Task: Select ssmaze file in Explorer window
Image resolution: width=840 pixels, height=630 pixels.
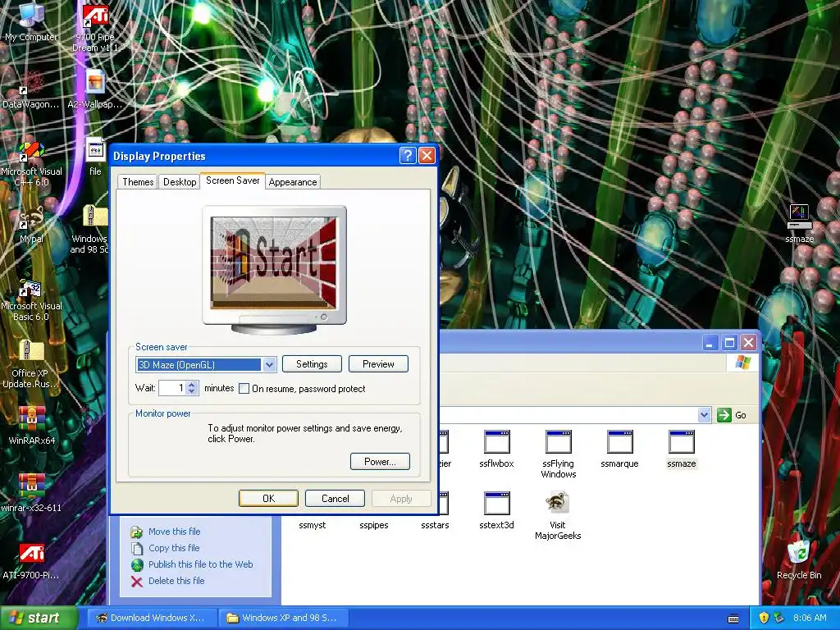Action: click(x=682, y=449)
